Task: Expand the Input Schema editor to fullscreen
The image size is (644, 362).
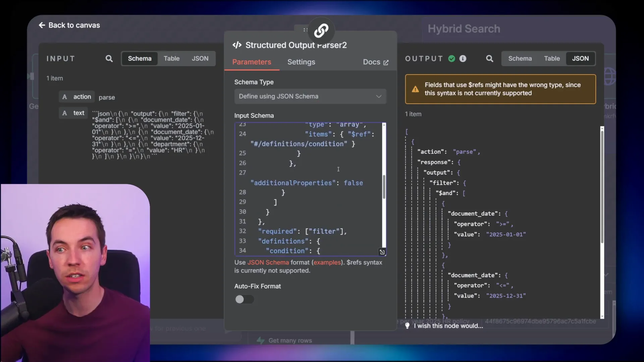Action: 382,252
